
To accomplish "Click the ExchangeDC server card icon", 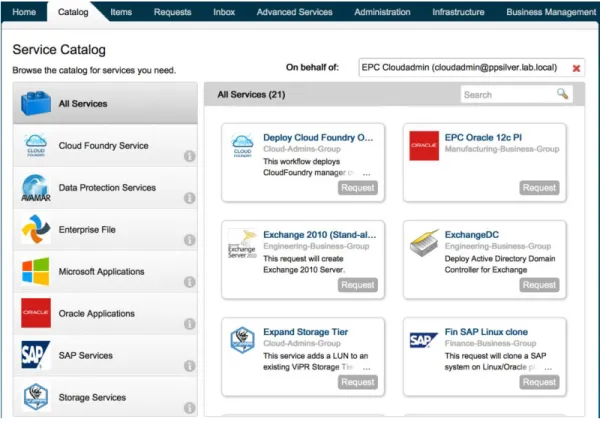I will click(424, 243).
